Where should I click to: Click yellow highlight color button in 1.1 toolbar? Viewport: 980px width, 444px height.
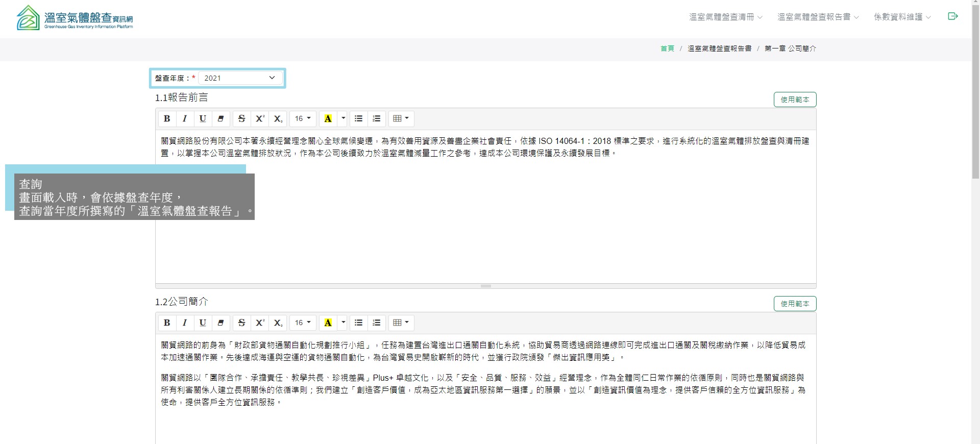click(328, 118)
